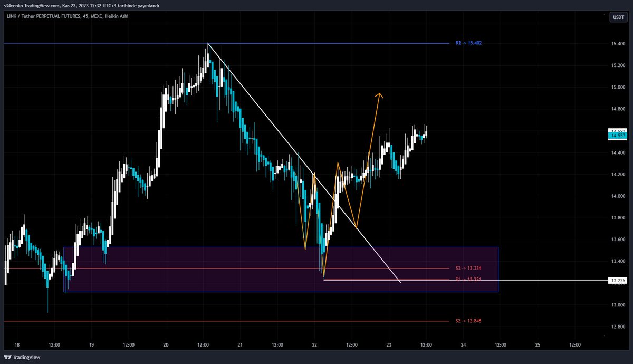
Task: Click the 13.800 price axis label
Action: 618,218
